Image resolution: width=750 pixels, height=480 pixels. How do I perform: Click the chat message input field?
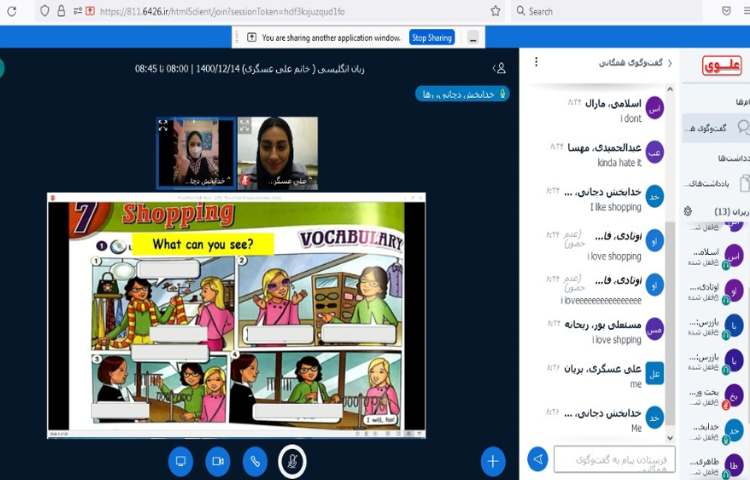[x=615, y=460]
